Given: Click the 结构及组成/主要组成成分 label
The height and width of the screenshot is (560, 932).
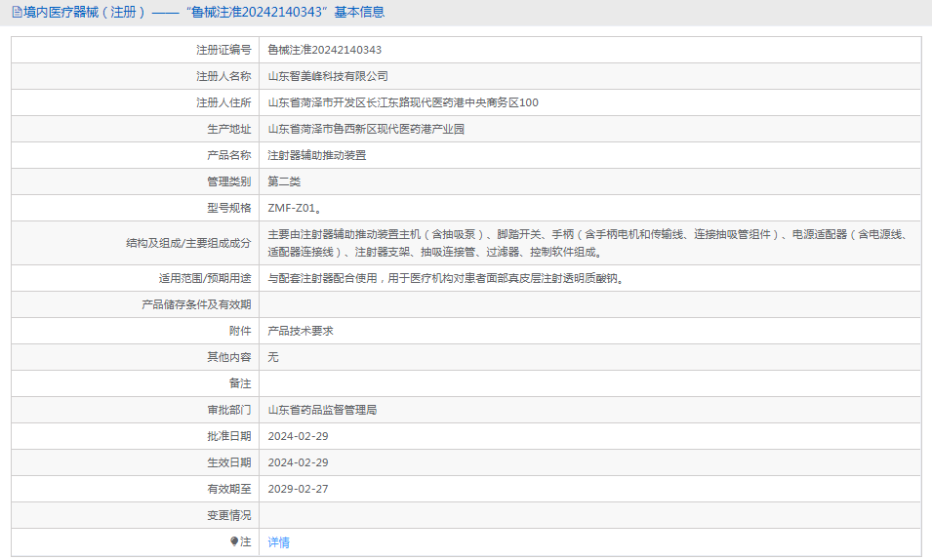Looking at the screenshot, I should [188, 243].
